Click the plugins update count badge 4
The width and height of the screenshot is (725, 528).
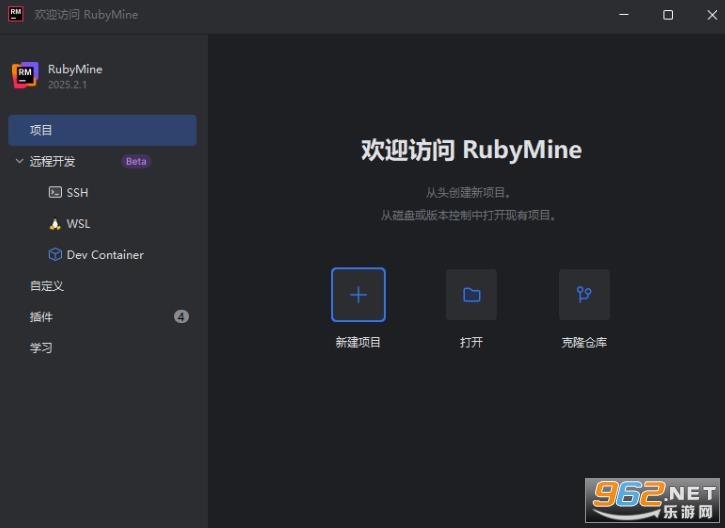pos(181,317)
